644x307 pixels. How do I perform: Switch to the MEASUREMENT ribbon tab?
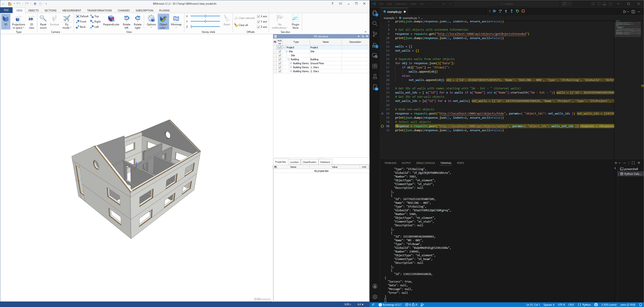pyautogui.click(x=71, y=11)
